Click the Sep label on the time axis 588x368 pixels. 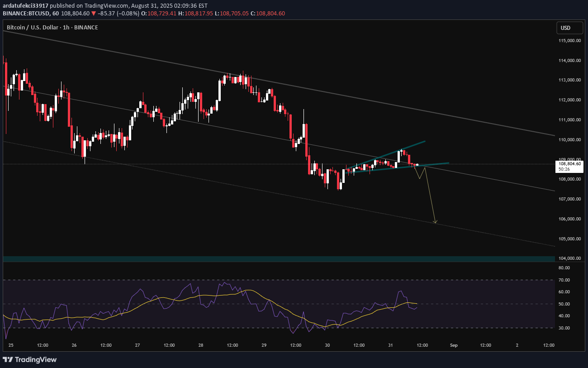454,345
